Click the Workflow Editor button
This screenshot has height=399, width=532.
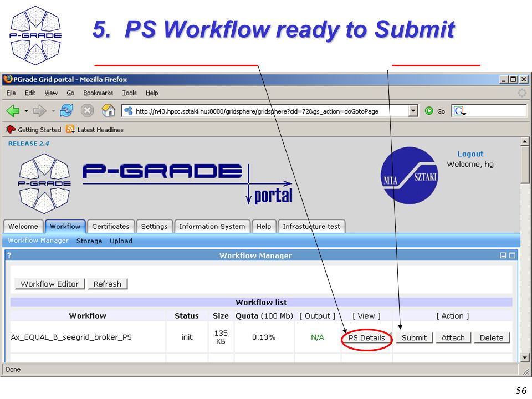pyautogui.click(x=49, y=284)
